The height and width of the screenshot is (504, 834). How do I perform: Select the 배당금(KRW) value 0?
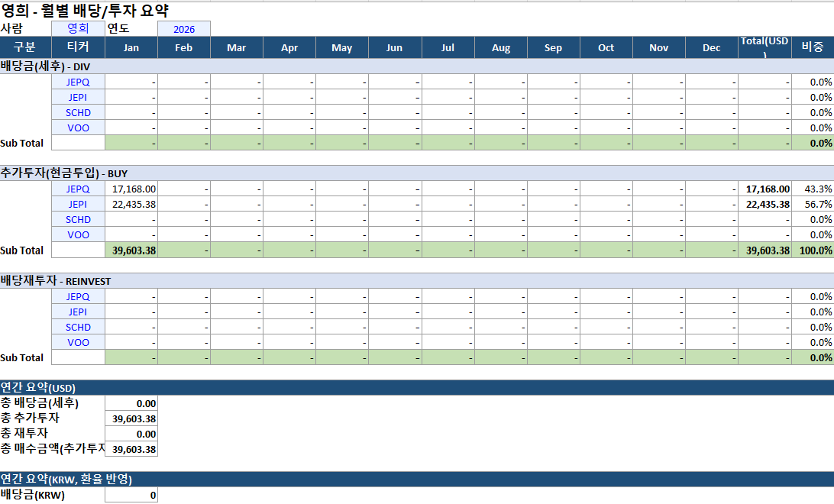[x=131, y=495]
